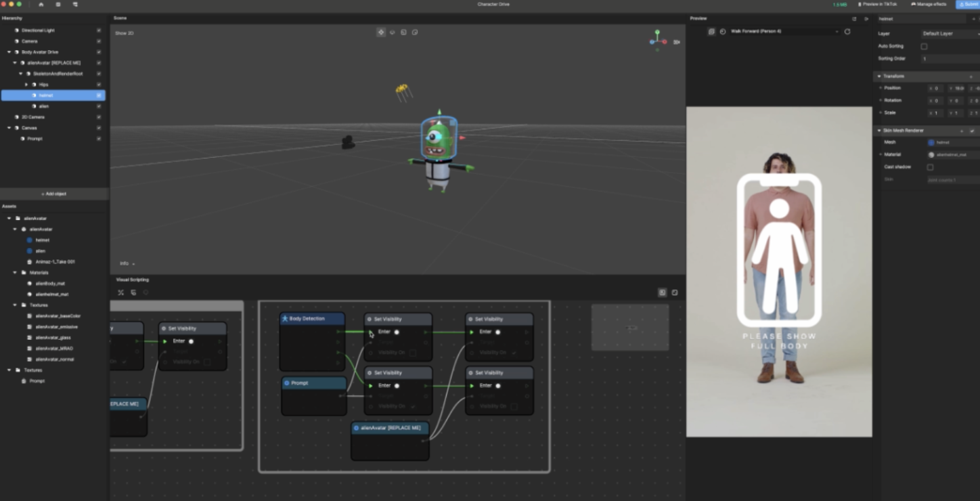Collapse the Canvas node in Hierarchy

9,128
